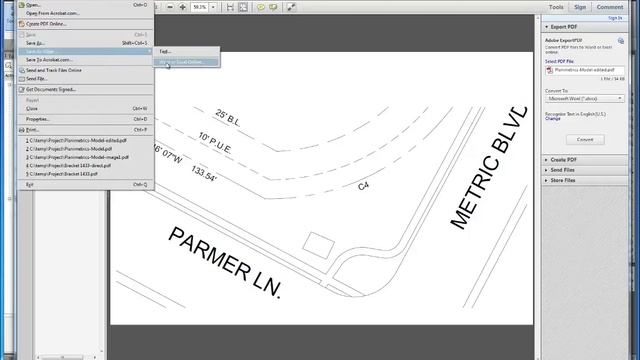640x360 pixels.
Task: Choose Get Documents Signed...
Action: coord(85,89)
